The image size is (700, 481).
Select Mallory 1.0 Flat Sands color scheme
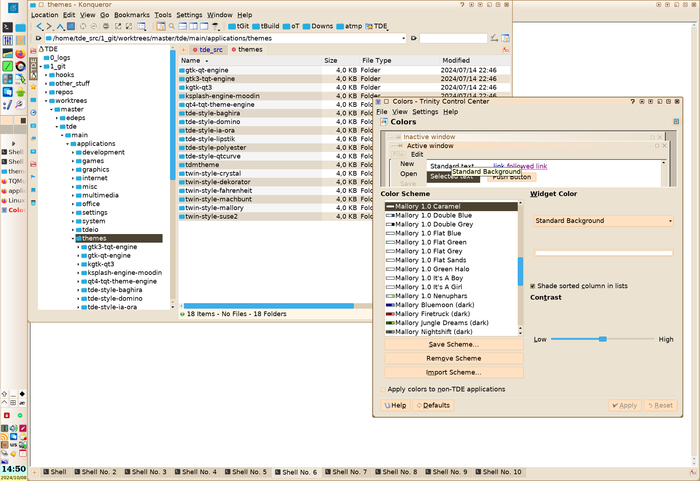[430, 260]
